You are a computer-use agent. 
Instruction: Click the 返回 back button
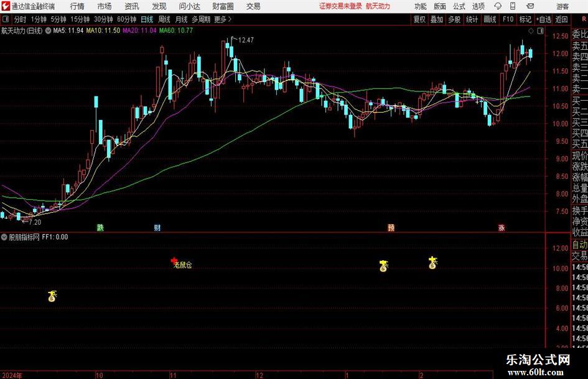(561, 19)
